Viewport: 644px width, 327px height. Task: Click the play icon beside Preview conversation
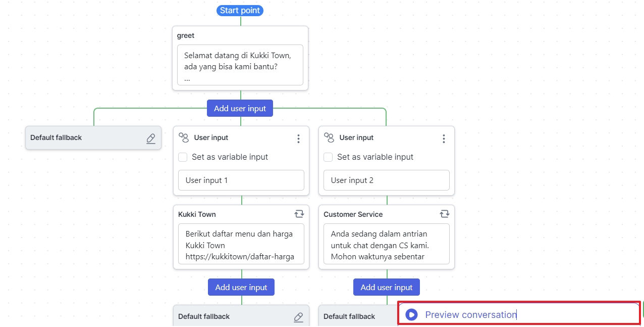pos(411,314)
